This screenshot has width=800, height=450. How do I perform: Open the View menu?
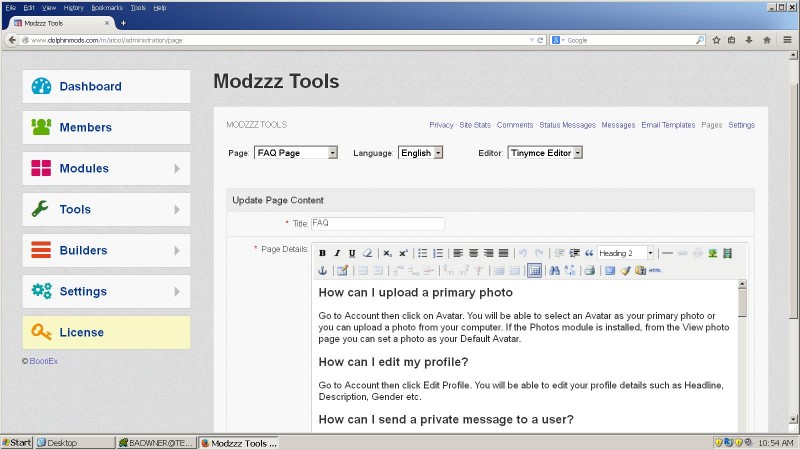coord(49,8)
